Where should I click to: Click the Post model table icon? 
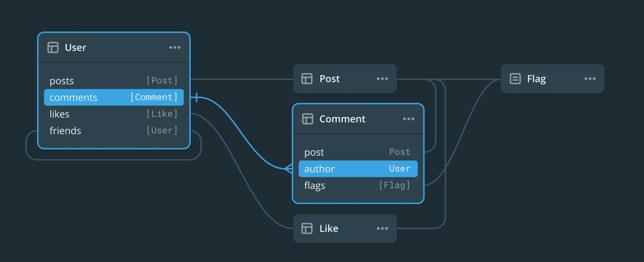[x=306, y=79]
